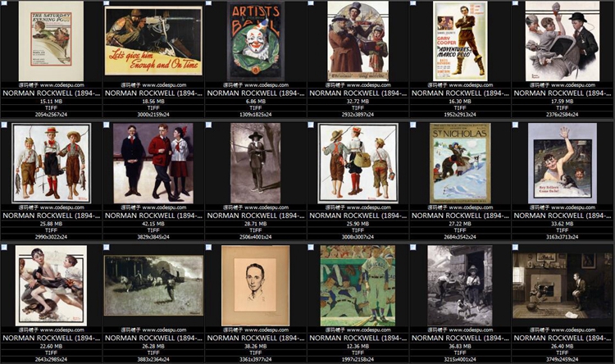
Task: Tick checkbox for the running shirtless boys image
Action: tap(4, 247)
